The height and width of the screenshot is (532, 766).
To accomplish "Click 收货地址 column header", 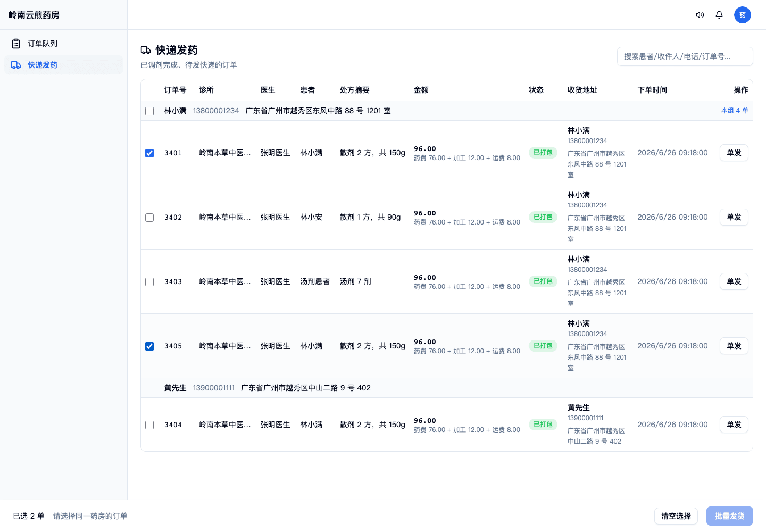I will (582, 90).
